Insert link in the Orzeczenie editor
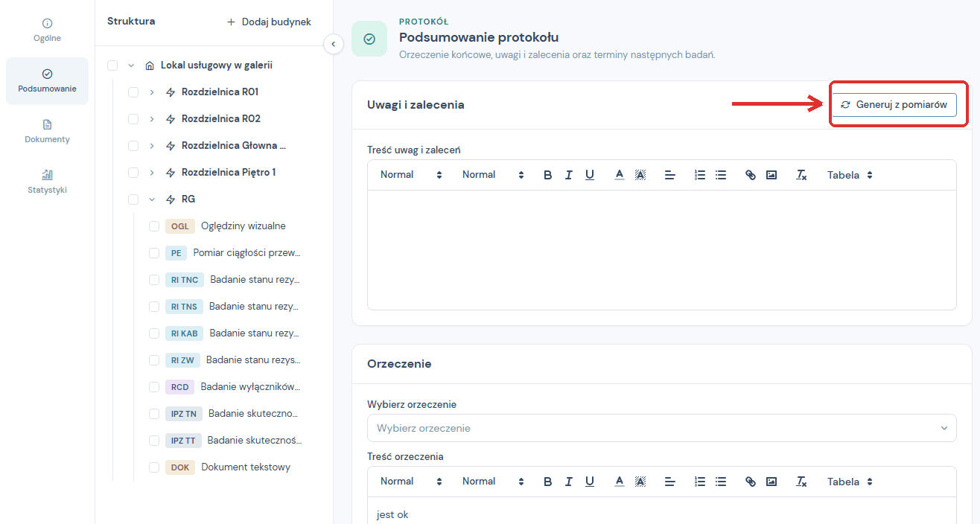This screenshot has height=524, width=980. (751, 482)
